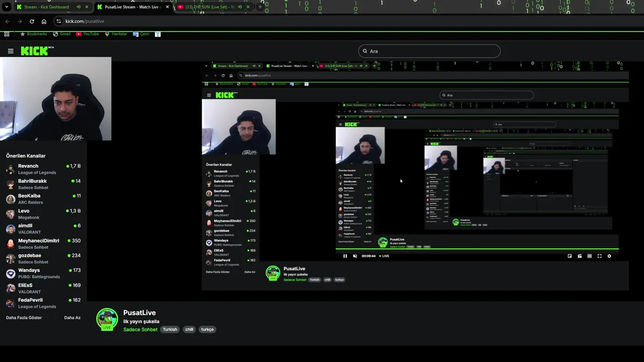Close the PusatLive Stream tab in the top tab strip
The height and width of the screenshot is (362, 644).
(167, 7)
